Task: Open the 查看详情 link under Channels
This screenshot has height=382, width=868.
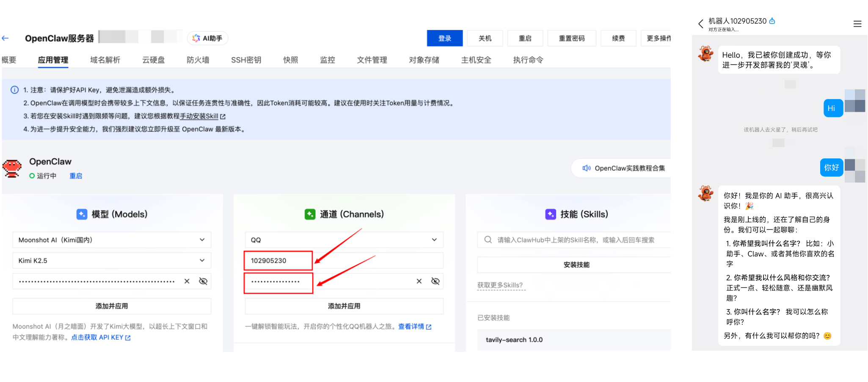Action: click(x=415, y=327)
